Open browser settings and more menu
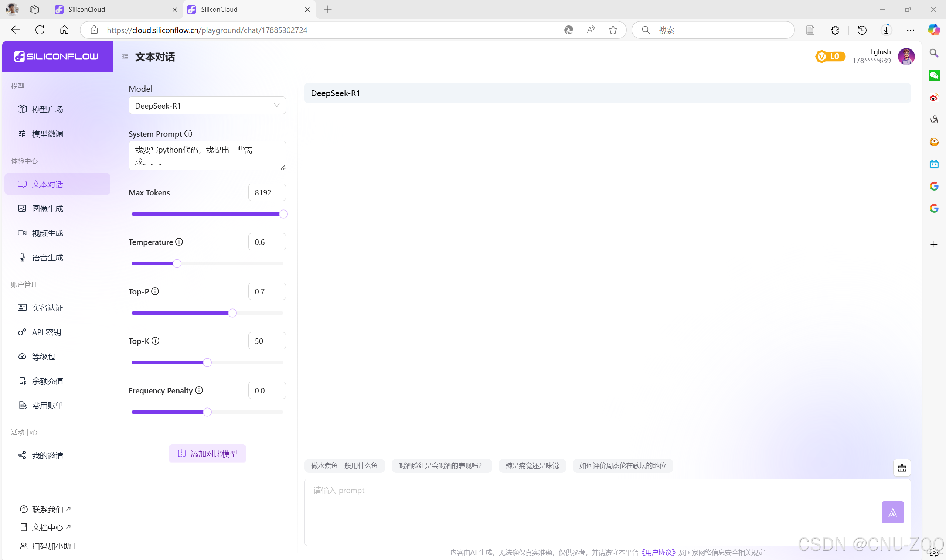This screenshot has height=560, width=946. pos(910,30)
